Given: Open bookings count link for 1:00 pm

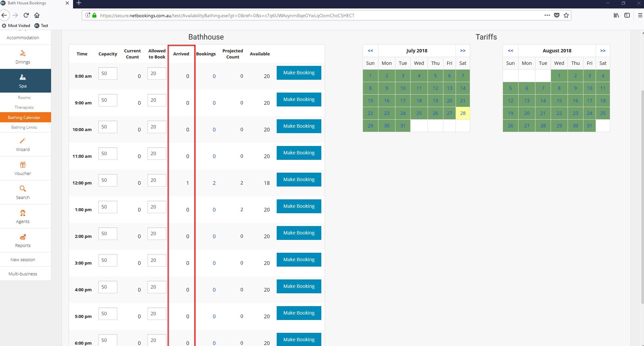Looking at the screenshot, I should click(x=214, y=210).
